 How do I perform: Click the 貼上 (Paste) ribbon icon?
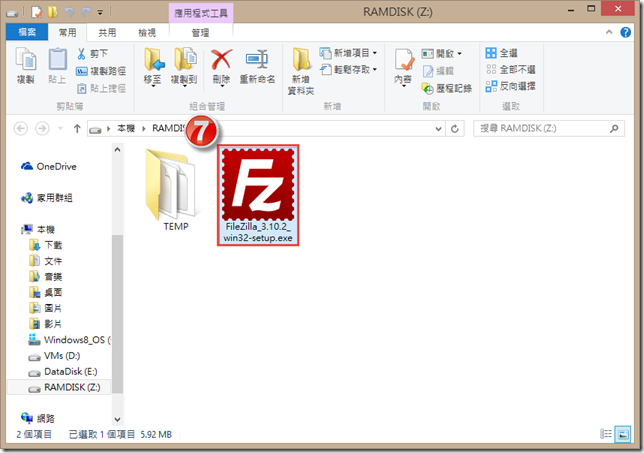click(x=57, y=66)
